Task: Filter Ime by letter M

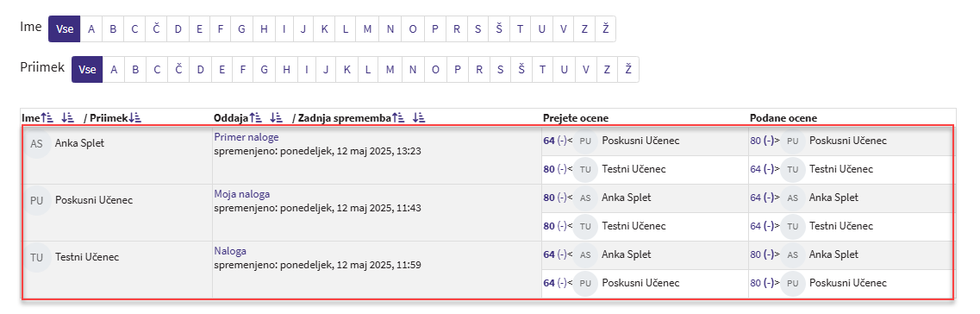Action: pos(367,28)
